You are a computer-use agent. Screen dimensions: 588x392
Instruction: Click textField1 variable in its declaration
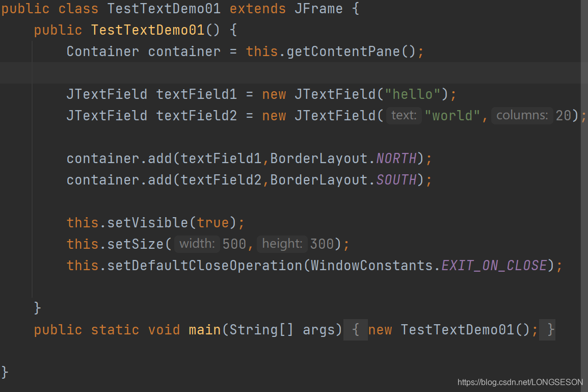point(197,94)
